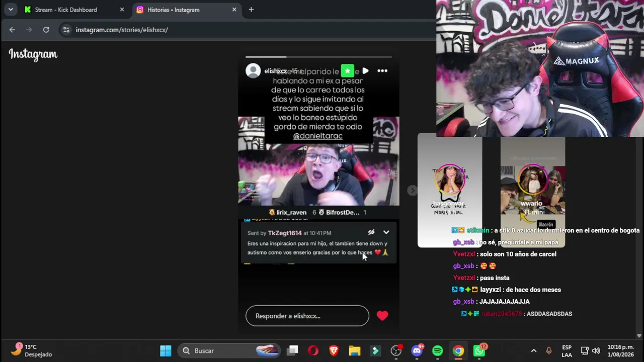Open the story three-dot options menu
Viewport: 644px width, 362px height.
pos(382,71)
